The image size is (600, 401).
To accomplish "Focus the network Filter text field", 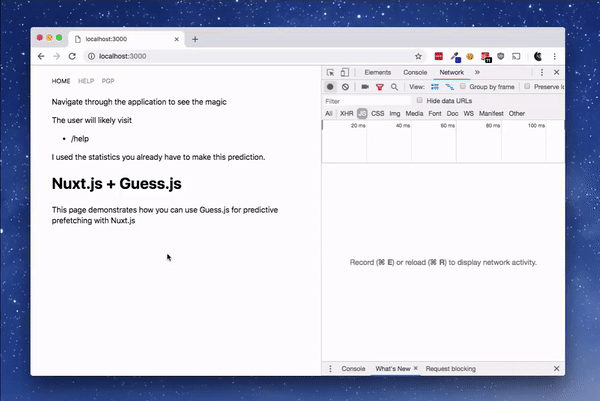I will pyautogui.click(x=367, y=101).
